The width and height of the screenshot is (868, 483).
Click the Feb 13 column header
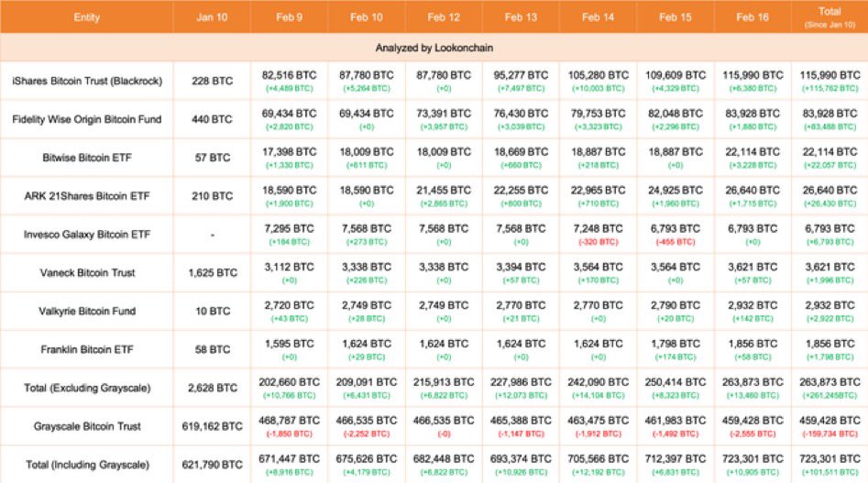click(x=521, y=17)
